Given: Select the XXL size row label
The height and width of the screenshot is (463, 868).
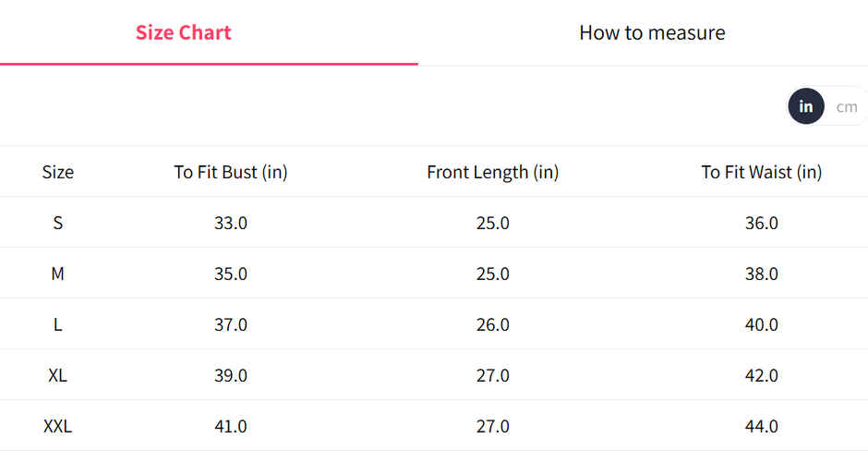Looking at the screenshot, I should point(57,426).
